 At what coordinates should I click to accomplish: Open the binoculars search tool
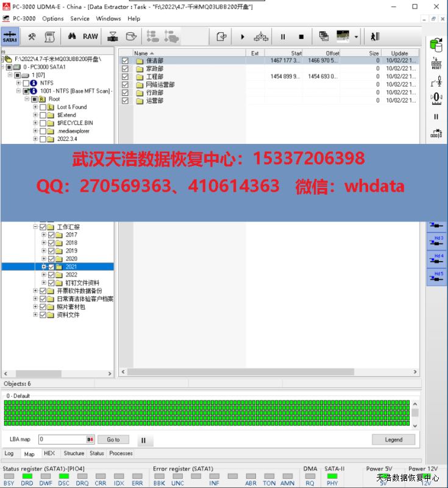click(71, 37)
